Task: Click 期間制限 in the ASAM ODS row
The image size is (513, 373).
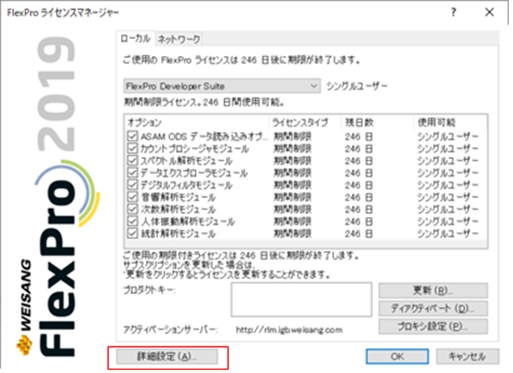Action: (x=292, y=136)
